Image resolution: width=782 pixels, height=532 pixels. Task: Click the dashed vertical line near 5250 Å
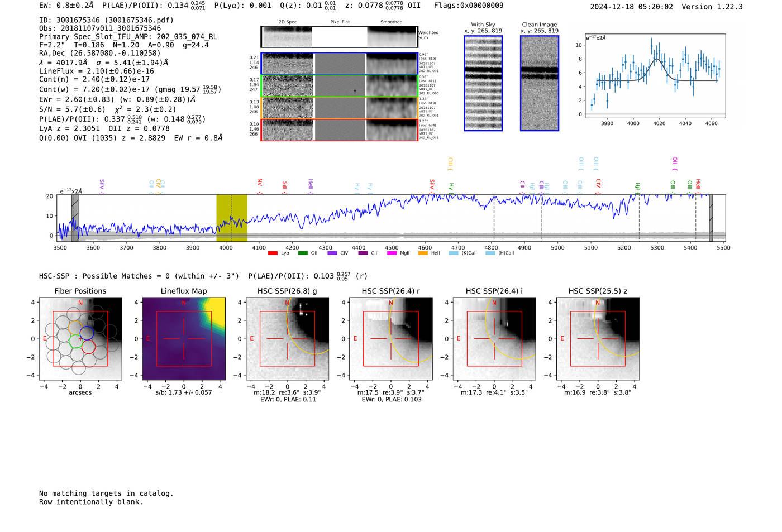[x=639, y=218]
